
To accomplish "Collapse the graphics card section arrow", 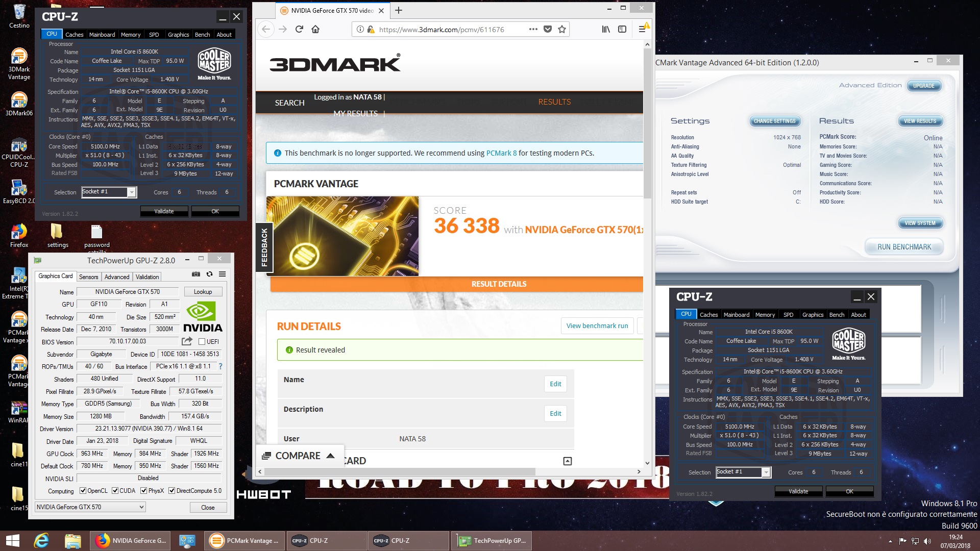I will [x=567, y=461].
